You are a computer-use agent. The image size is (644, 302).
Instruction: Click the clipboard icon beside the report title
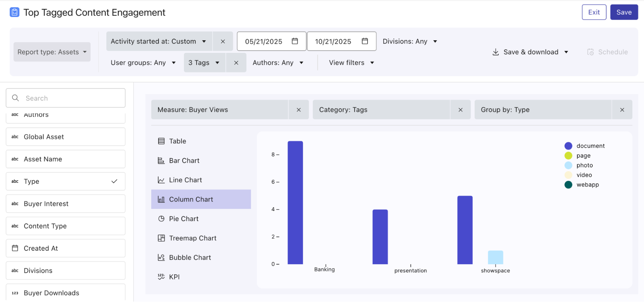[14, 12]
